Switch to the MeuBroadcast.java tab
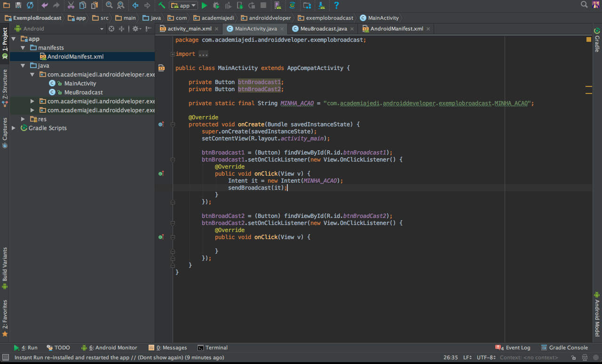The image size is (602, 364). [323, 29]
